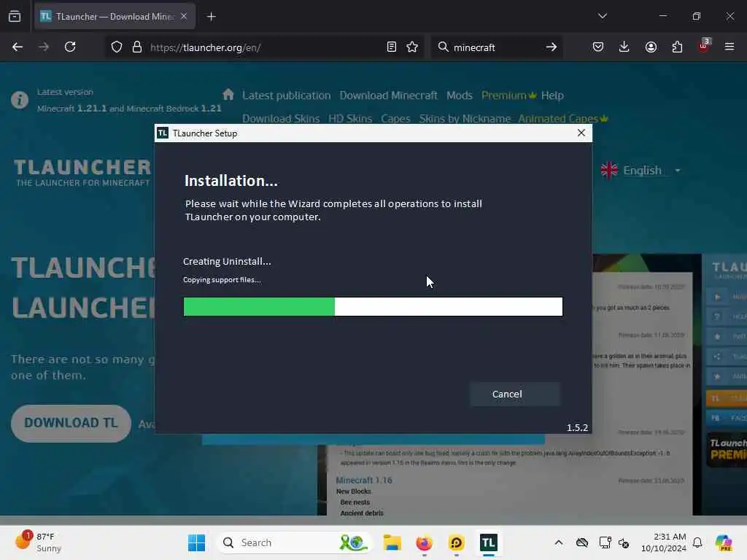Open the extensions puzzle icon

click(677, 47)
